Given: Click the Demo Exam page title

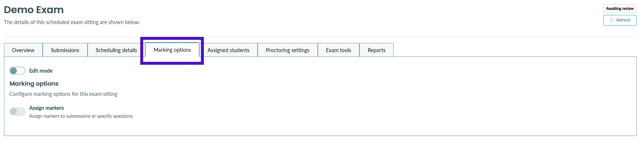Looking at the screenshot, I should (34, 10).
